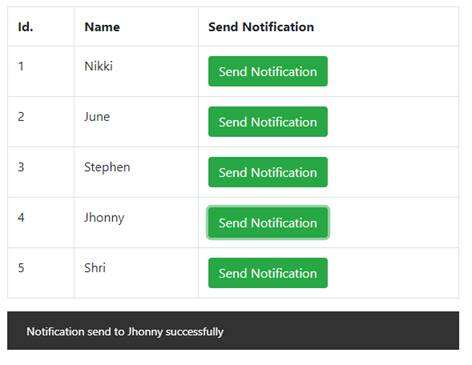Viewport: 472px width, 365px height.
Task: Dismiss the dark snackbar notification bar
Action: pyautogui.click(x=233, y=331)
